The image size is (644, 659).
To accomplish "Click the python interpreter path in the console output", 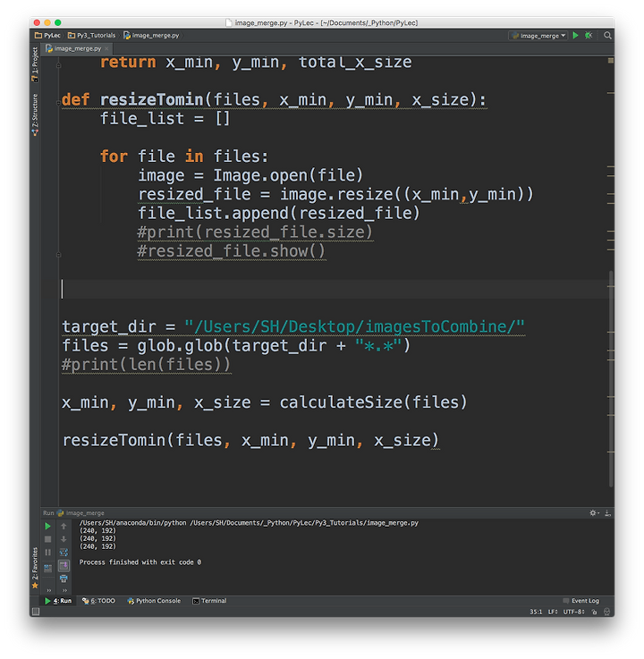I will (x=133, y=523).
